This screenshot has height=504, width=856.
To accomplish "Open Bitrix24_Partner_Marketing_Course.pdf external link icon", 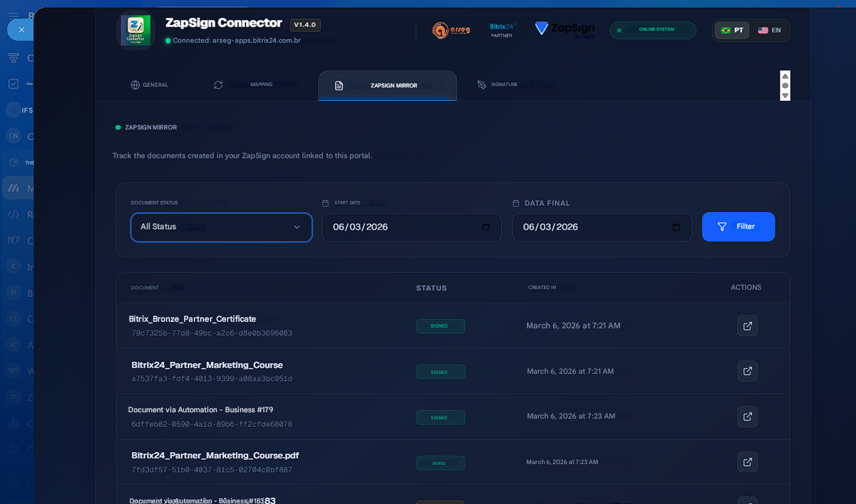I will coord(747,462).
